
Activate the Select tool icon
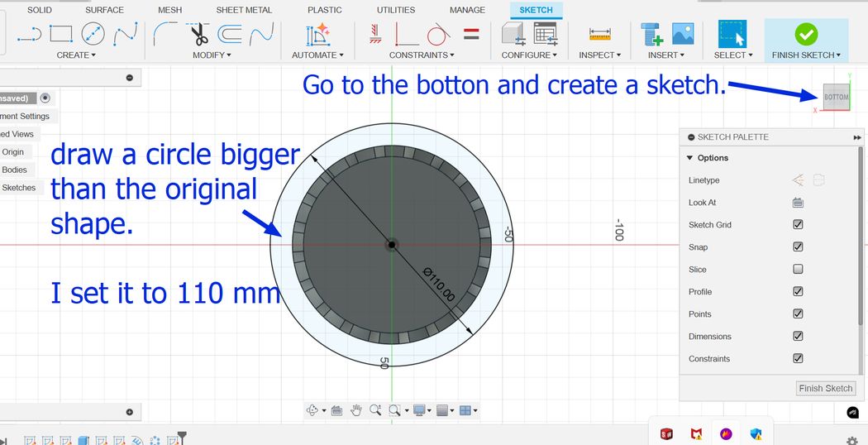[x=732, y=34]
